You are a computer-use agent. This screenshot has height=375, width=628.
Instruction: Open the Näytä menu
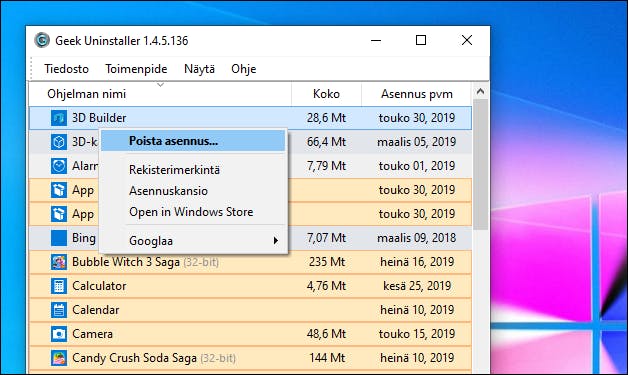click(x=199, y=69)
